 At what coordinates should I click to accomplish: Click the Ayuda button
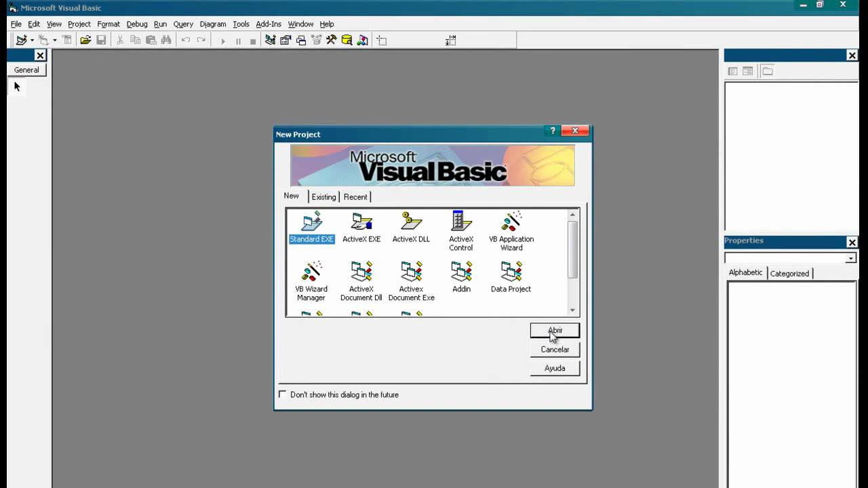click(x=555, y=368)
